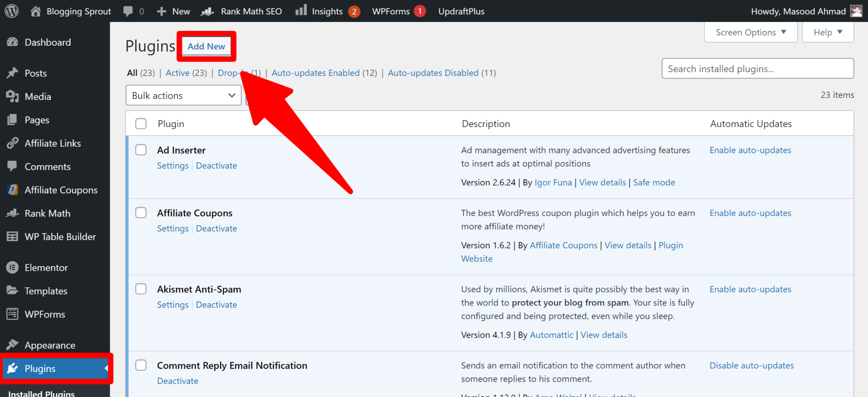Check the Ad Inserter plugin checkbox

141,150
